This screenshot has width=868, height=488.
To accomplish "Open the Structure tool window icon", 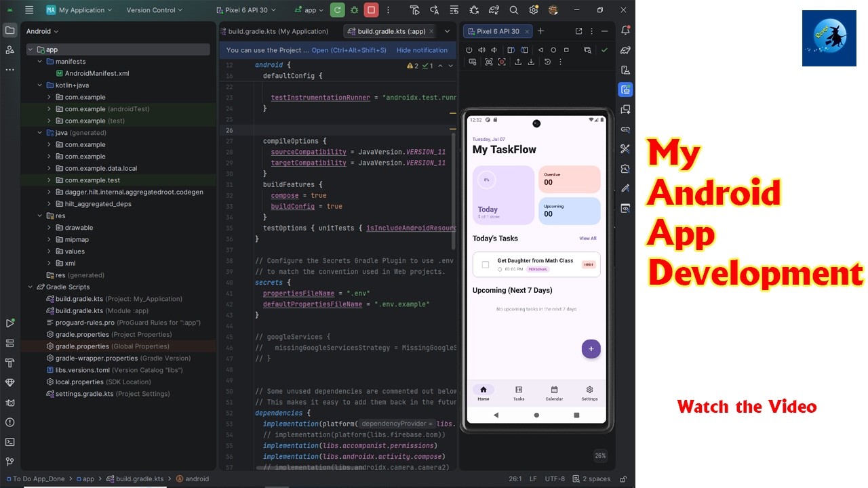I will [9, 50].
